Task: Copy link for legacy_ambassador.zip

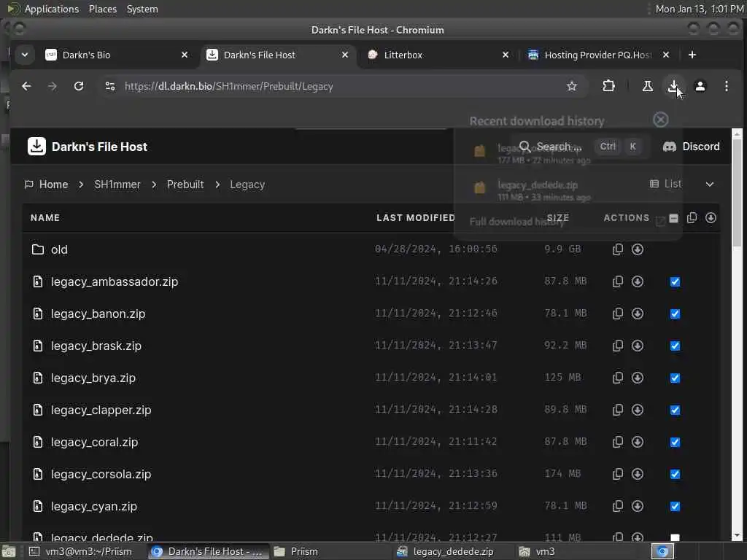Action: click(x=617, y=281)
